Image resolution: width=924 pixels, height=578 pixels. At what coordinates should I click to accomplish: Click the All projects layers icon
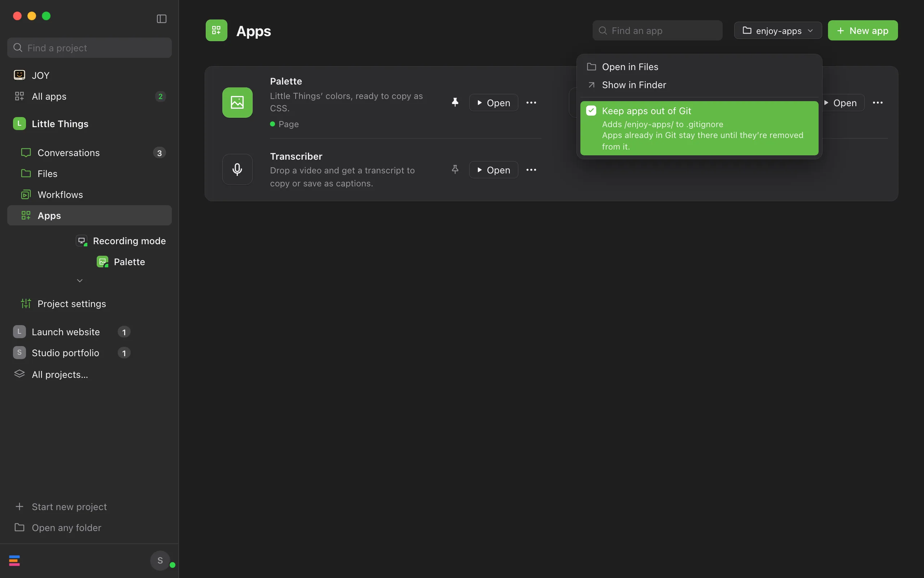19,374
